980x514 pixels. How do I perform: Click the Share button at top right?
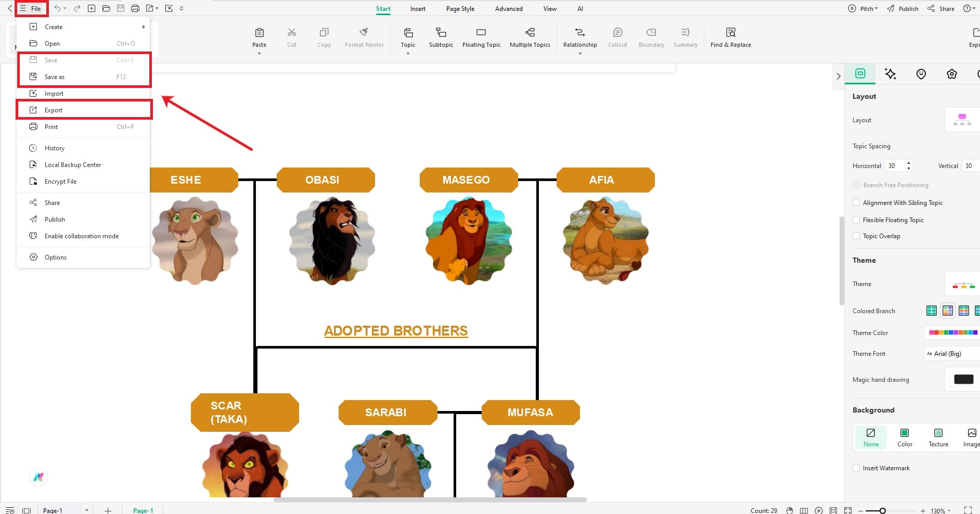(940, 8)
